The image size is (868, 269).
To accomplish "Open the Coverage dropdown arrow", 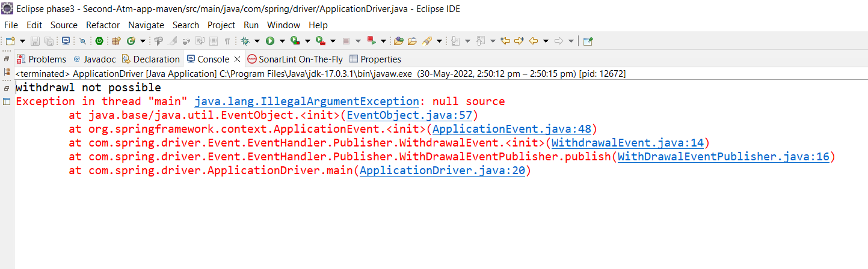I will (x=307, y=41).
